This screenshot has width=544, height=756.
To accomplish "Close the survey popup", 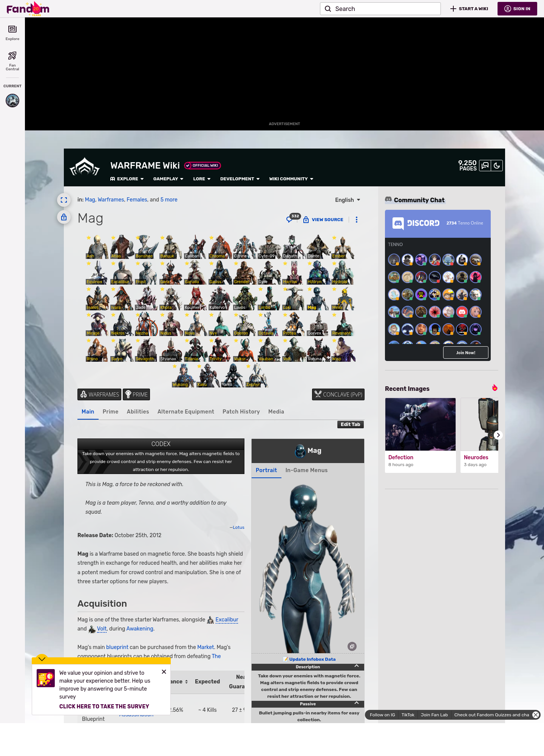I will coord(164,672).
